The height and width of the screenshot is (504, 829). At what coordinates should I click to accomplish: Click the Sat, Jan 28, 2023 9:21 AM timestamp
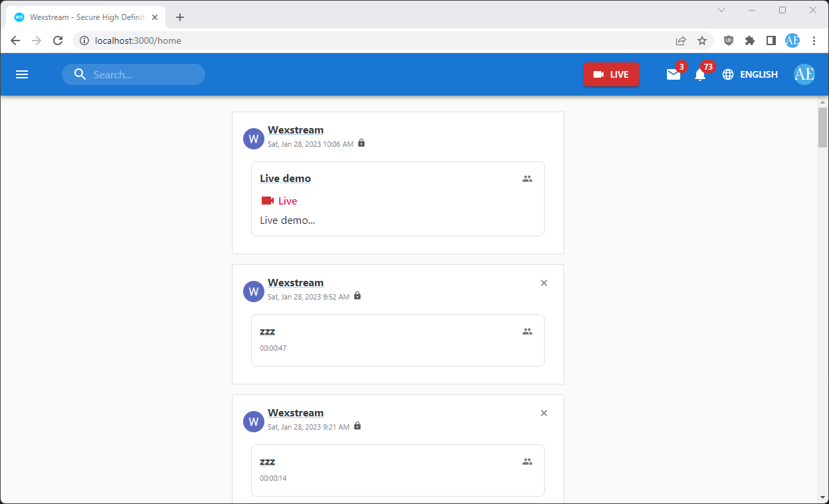pos(309,427)
